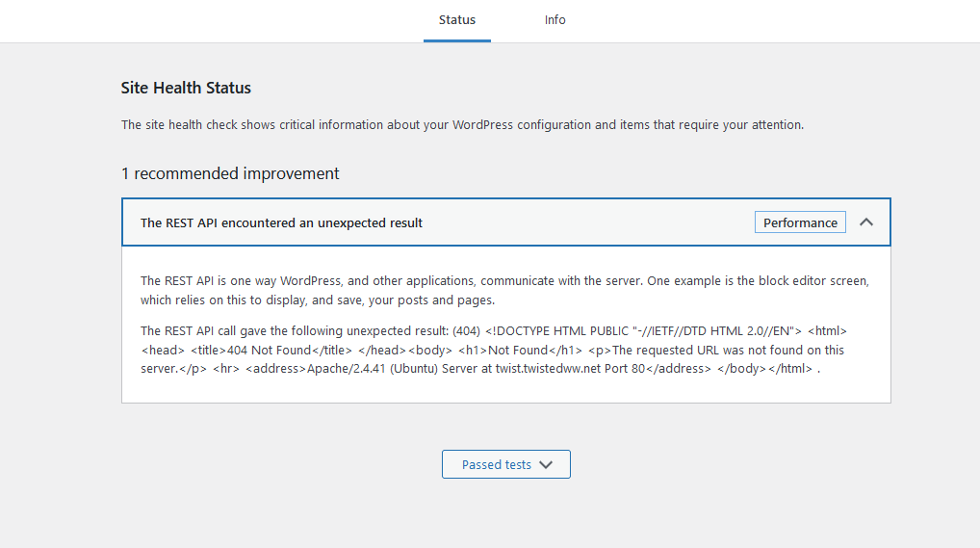Click the Site Health Status heading
The height and width of the screenshot is (548, 980).
pos(186,88)
